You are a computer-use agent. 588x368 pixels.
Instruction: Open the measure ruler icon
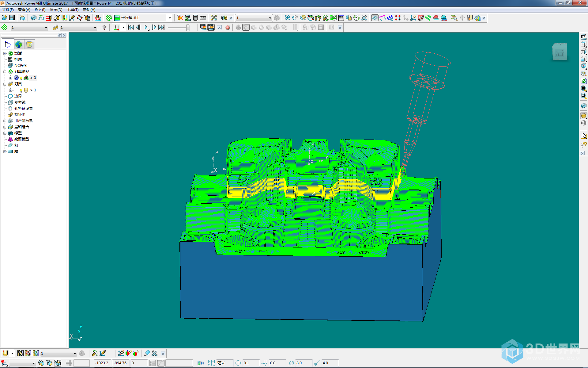click(x=203, y=18)
